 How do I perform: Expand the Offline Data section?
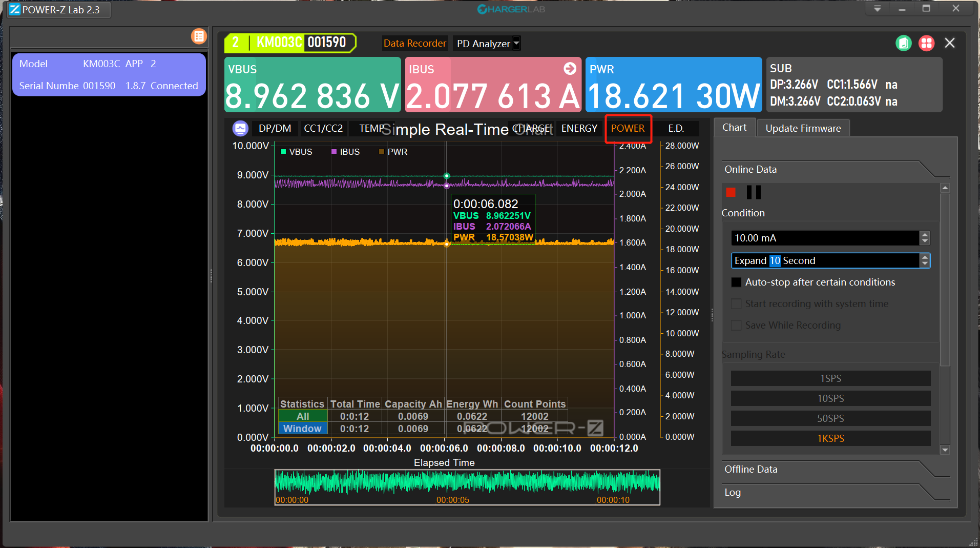point(751,469)
